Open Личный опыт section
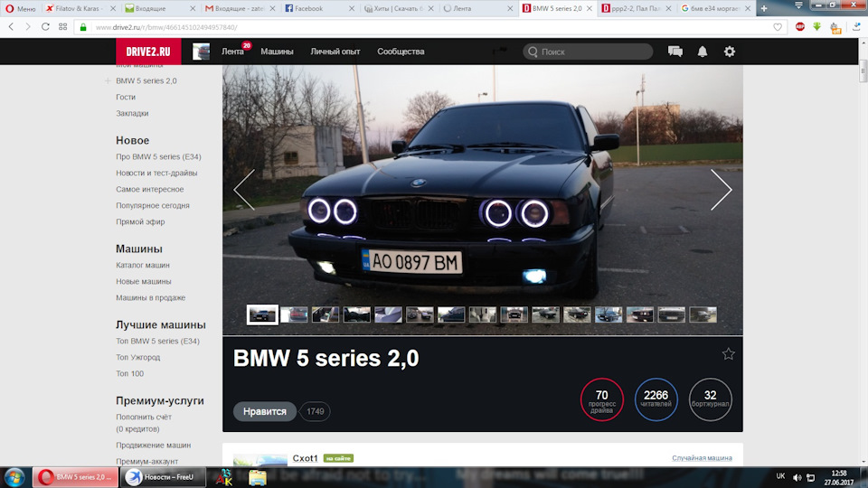Screen dimensions: 868x488 coord(335,52)
